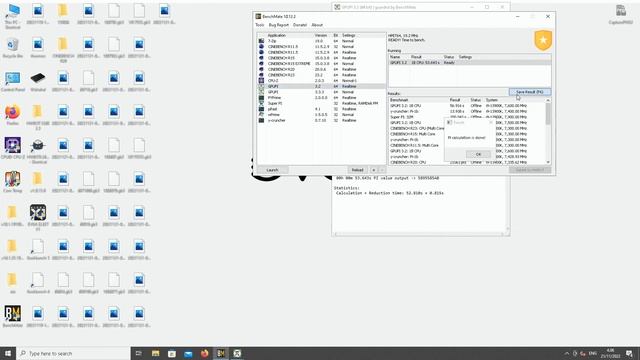Click the plus button next to Reload
Screen dimensions: 640x360
click(373, 170)
